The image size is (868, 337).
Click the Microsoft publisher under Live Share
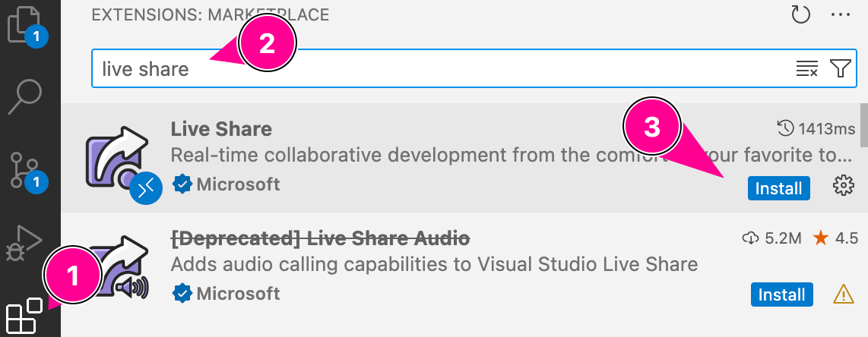click(238, 184)
